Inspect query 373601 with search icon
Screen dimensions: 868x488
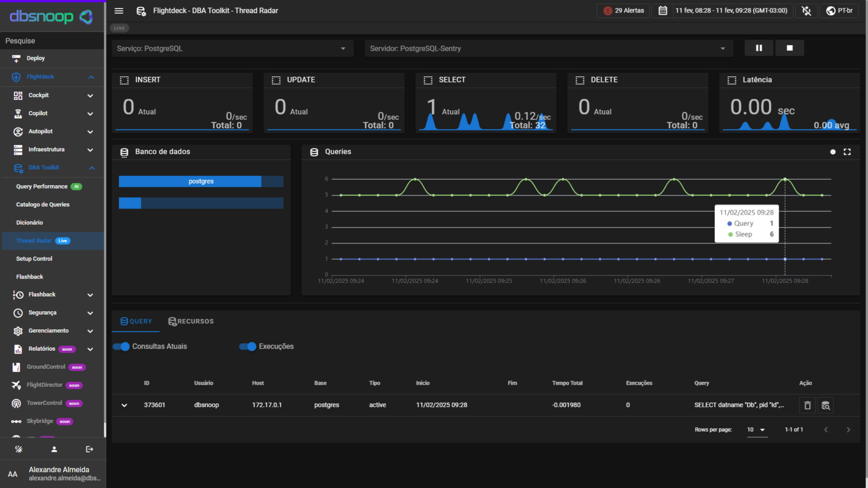826,405
